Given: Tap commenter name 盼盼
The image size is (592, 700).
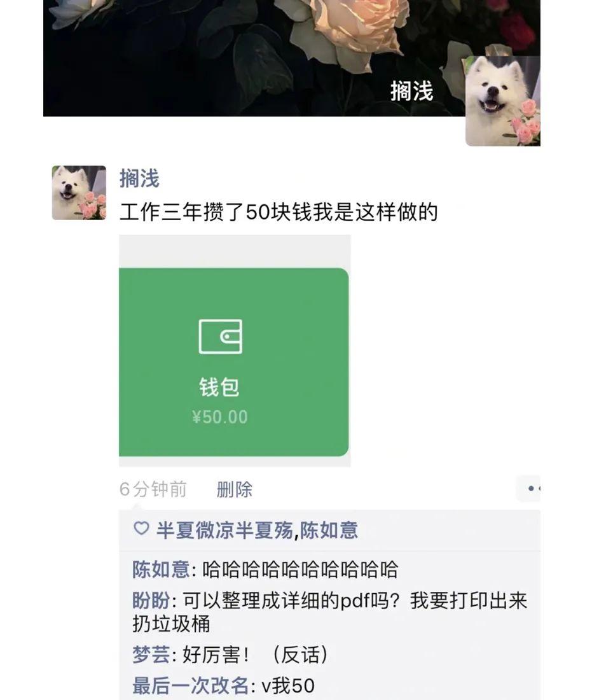Looking at the screenshot, I should [151, 601].
